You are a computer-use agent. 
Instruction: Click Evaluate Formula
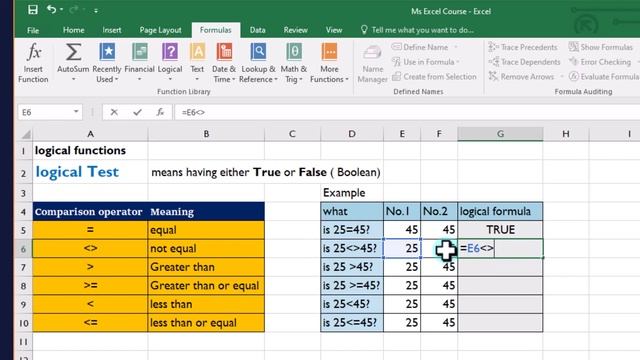(x=604, y=77)
